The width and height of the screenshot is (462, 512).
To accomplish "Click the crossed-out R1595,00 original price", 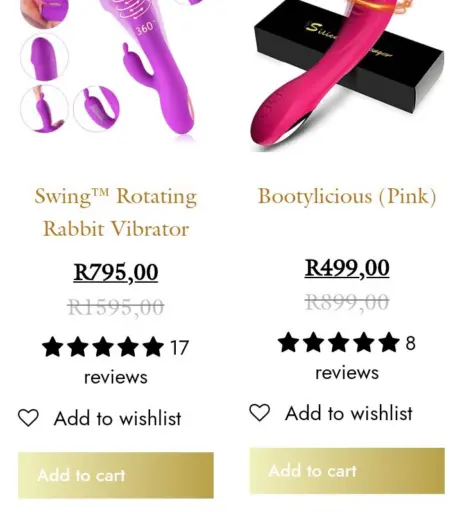I will tap(116, 307).
